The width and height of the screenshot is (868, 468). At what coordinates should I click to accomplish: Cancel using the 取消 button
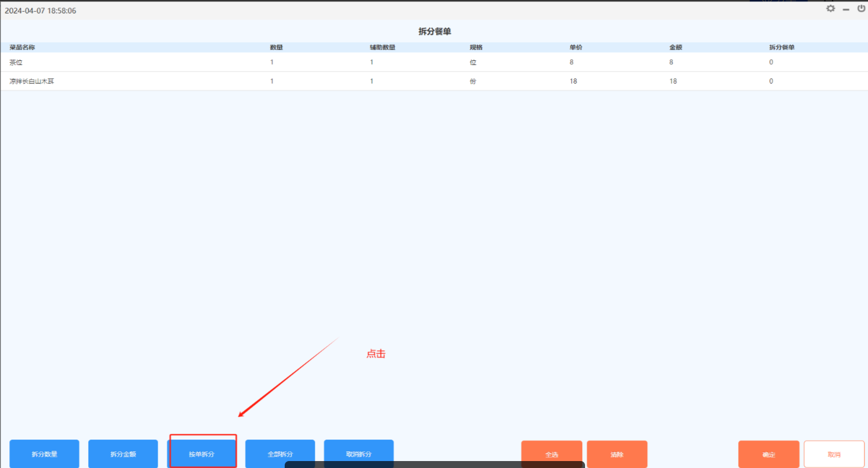(834, 454)
